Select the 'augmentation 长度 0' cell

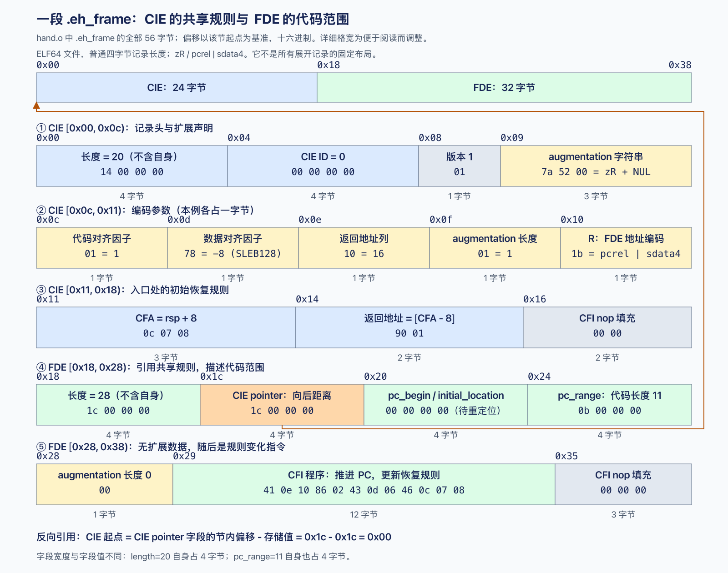[x=105, y=484]
